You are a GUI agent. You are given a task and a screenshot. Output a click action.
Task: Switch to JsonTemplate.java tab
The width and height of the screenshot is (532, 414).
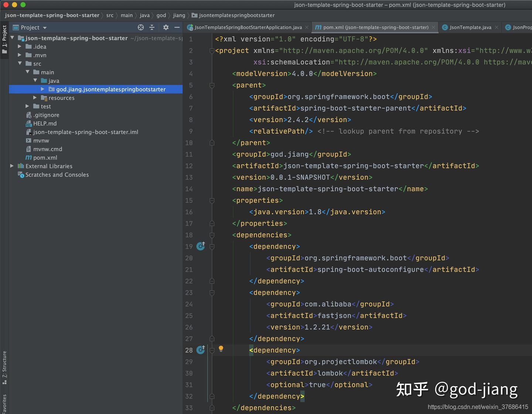coord(470,27)
